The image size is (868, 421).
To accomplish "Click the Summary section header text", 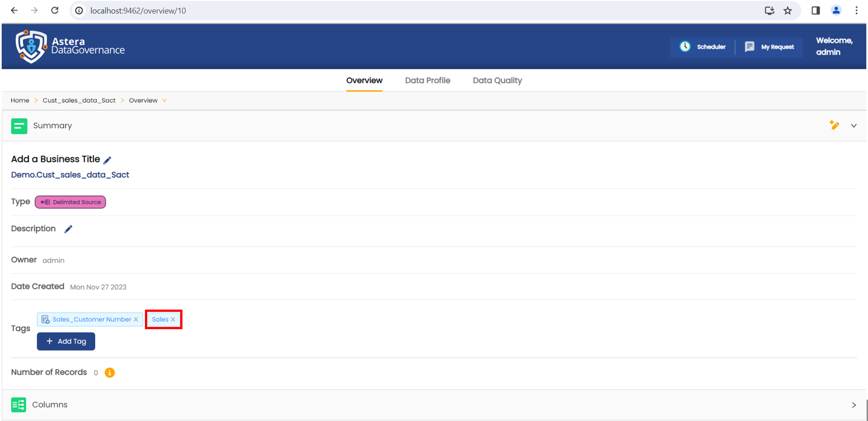I will pos(53,126).
